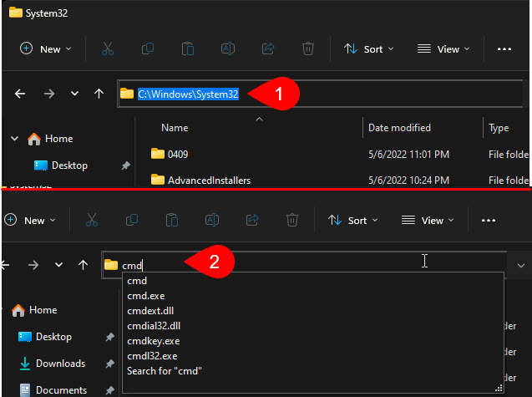Go forward using lower window forward arrow
Viewport: 532px width, 397px height.
coord(33,265)
